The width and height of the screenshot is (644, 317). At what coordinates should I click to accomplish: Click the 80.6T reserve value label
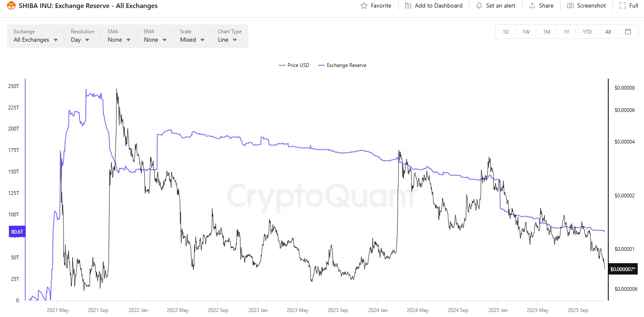[17, 231]
